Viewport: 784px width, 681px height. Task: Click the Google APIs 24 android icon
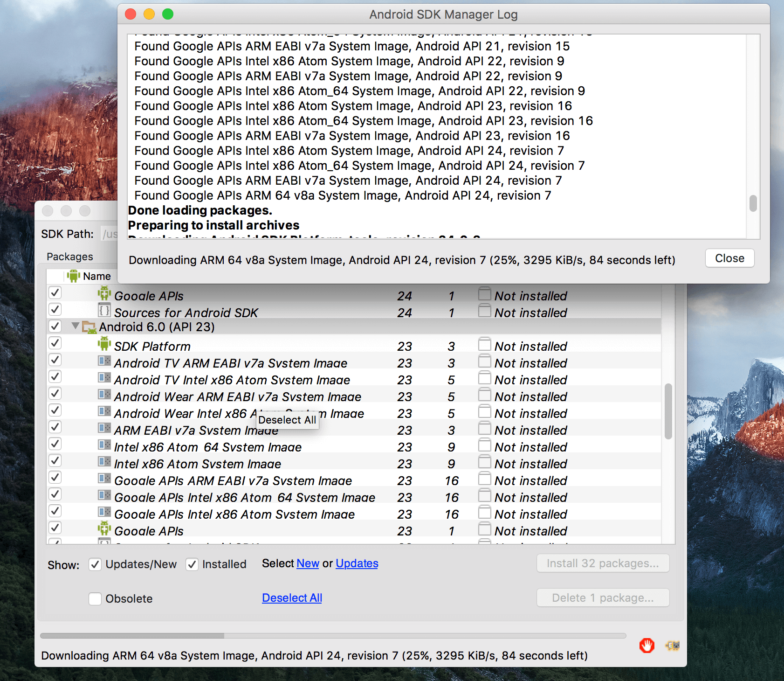[104, 294]
